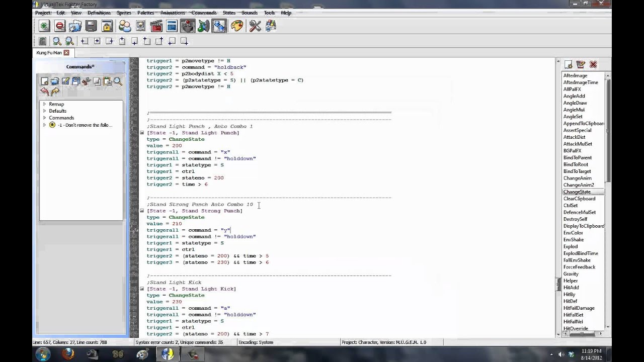Expand the Commands tree node
Image resolution: width=644 pixels, height=362 pixels.
click(x=44, y=118)
